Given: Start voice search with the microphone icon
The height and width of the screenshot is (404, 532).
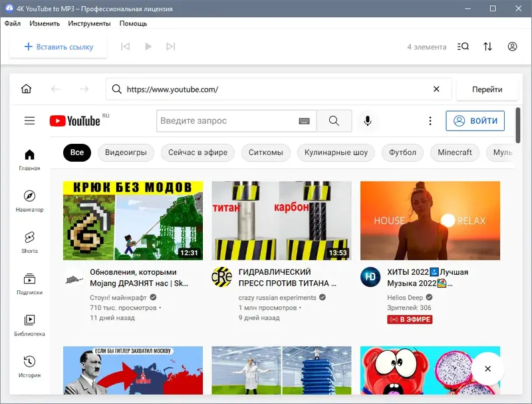Looking at the screenshot, I should (x=368, y=120).
